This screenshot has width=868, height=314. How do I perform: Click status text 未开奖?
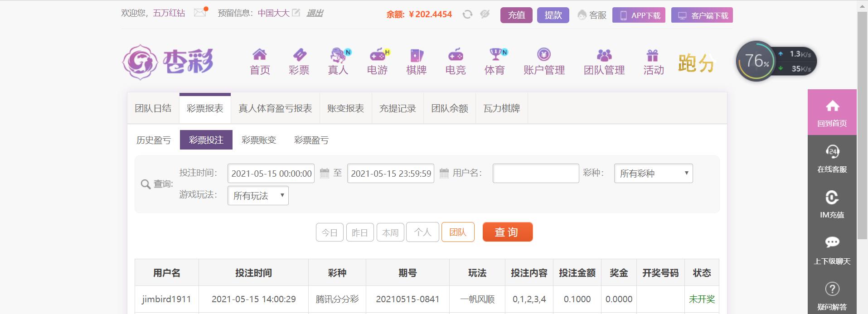click(702, 299)
